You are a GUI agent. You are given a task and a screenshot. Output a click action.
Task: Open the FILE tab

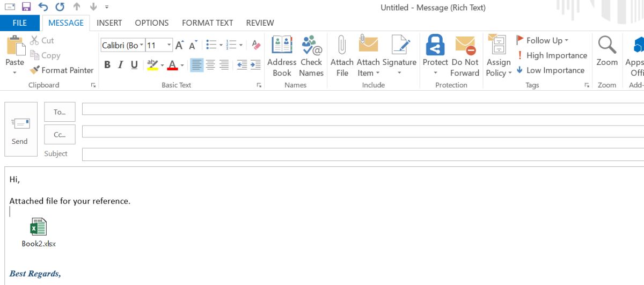[x=20, y=23]
